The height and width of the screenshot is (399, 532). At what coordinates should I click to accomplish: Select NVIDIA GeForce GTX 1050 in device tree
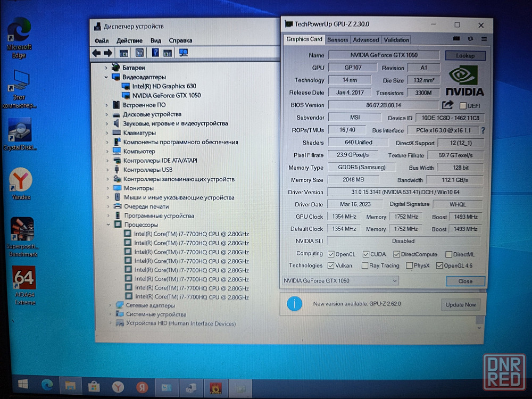coord(166,95)
